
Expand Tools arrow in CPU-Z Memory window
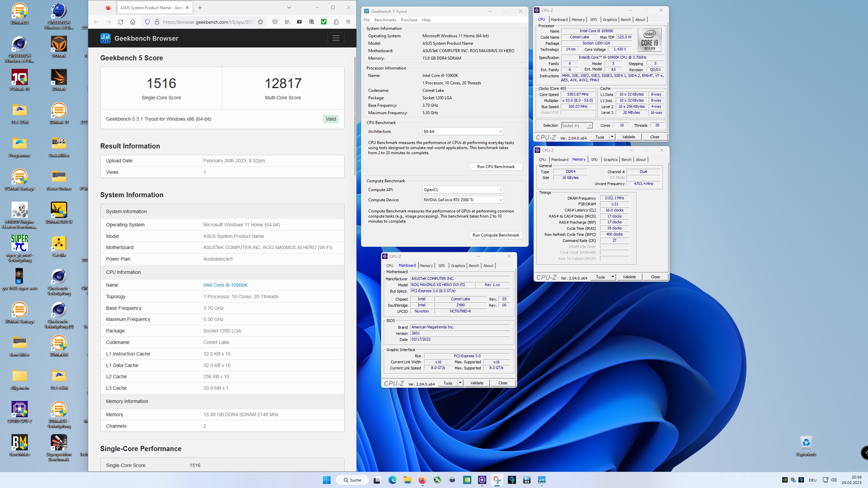click(x=613, y=277)
